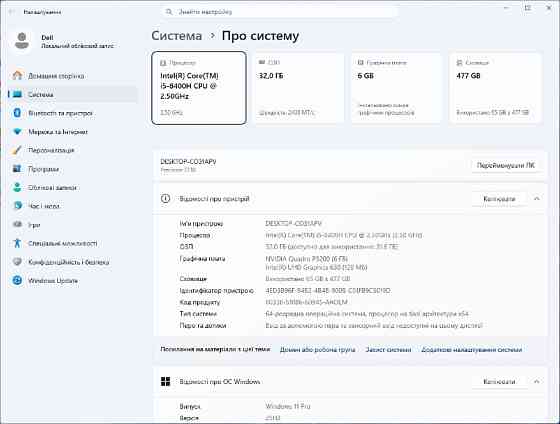Click the Перо та дотики label

202,325
